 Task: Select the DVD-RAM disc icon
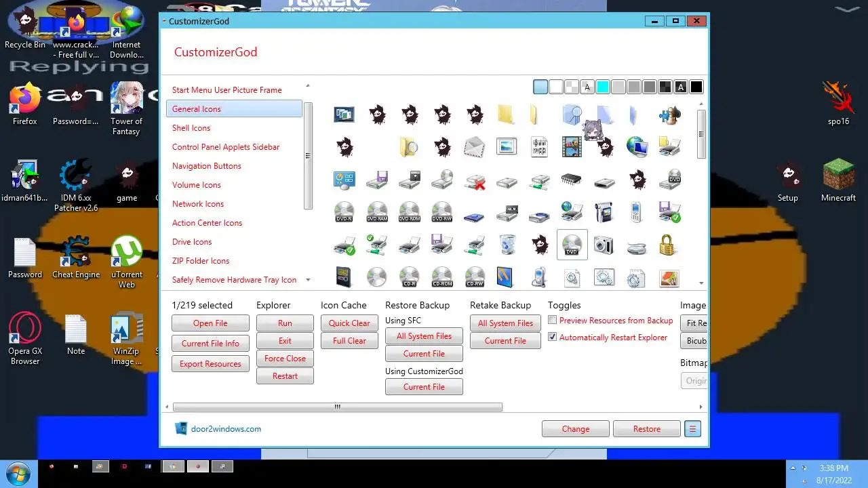376,212
